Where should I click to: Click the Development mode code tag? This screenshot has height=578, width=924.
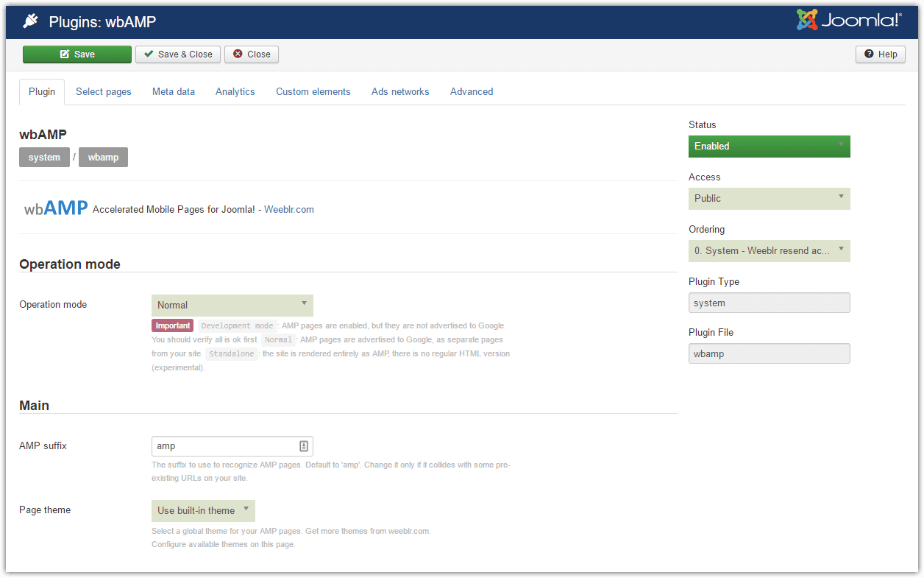click(237, 325)
